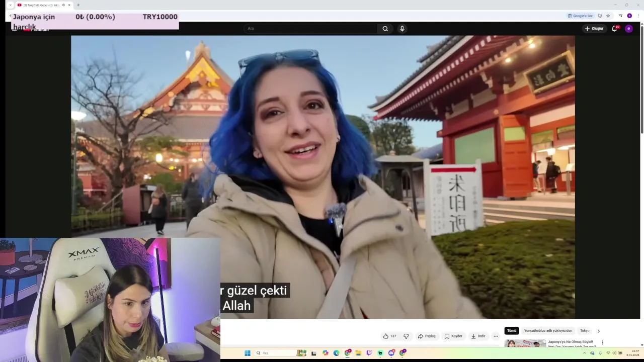The width and height of the screenshot is (644, 362).
Task: Open the YouTube account avatar menu
Action: 628,29
